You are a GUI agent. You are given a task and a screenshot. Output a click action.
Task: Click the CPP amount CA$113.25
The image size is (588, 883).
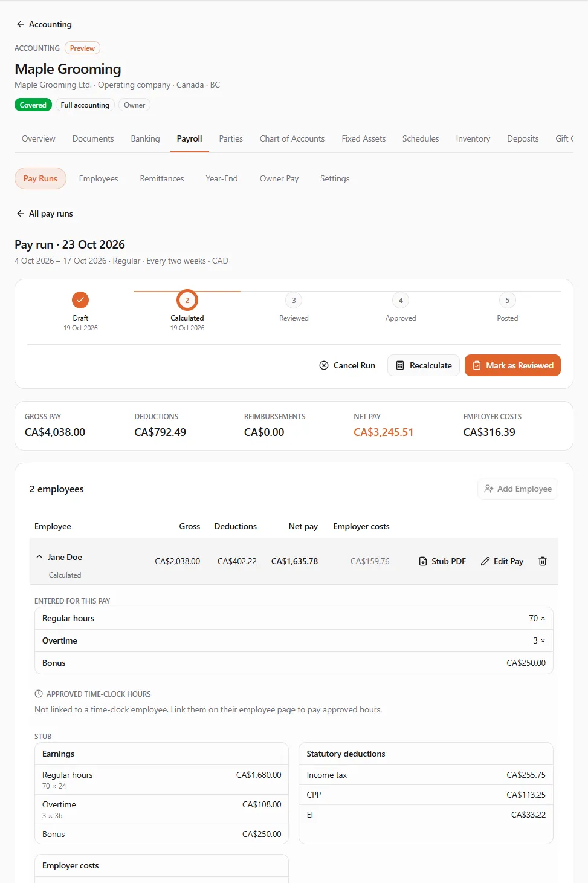point(526,795)
